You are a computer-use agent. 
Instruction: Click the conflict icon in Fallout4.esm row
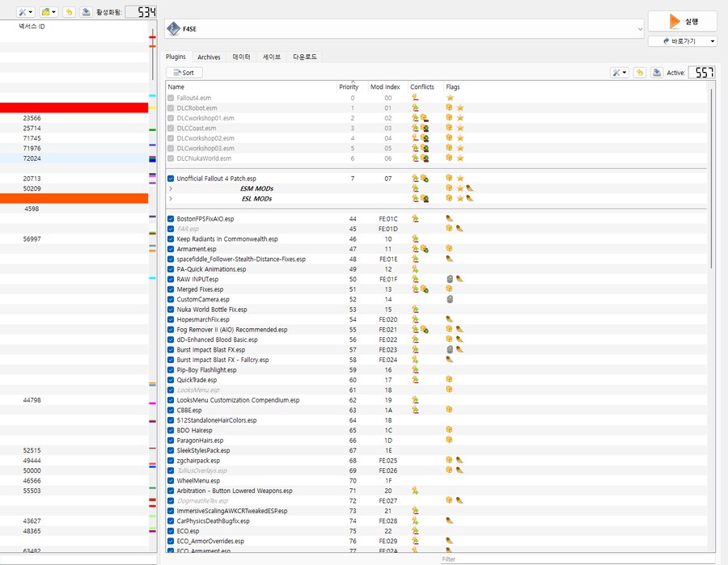[x=415, y=98]
